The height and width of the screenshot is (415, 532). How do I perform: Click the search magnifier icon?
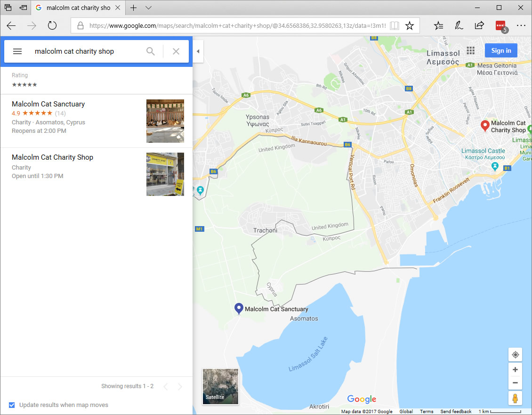(151, 51)
